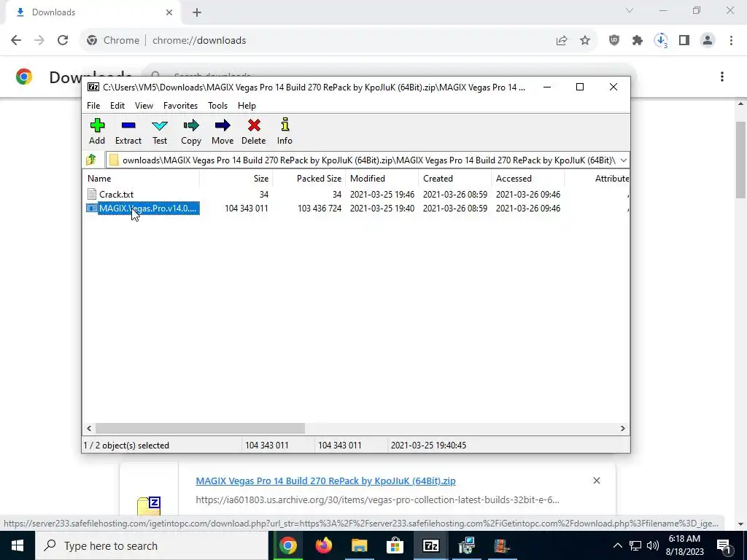Close the Downloads tab
Image resolution: width=747 pixels, height=560 pixels.
click(169, 12)
